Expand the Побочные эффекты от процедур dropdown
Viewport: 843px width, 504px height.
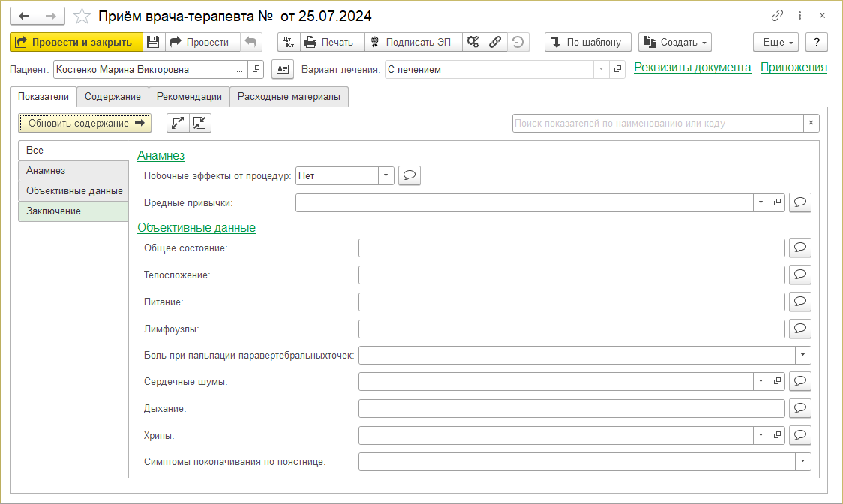pos(386,176)
